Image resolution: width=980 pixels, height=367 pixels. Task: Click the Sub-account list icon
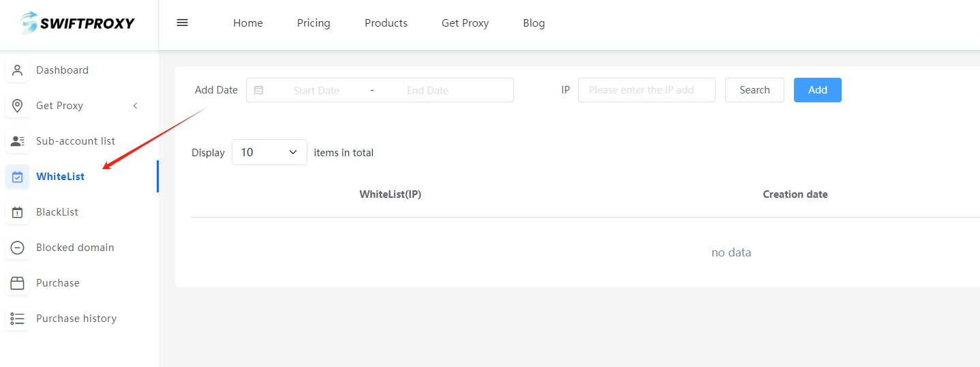pos(18,141)
